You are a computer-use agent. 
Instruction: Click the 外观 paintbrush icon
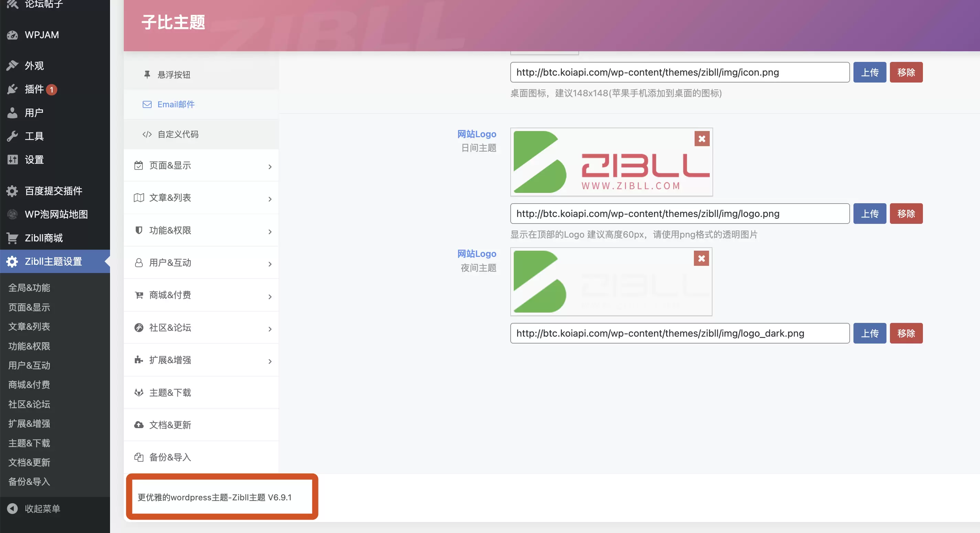pos(12,65)
